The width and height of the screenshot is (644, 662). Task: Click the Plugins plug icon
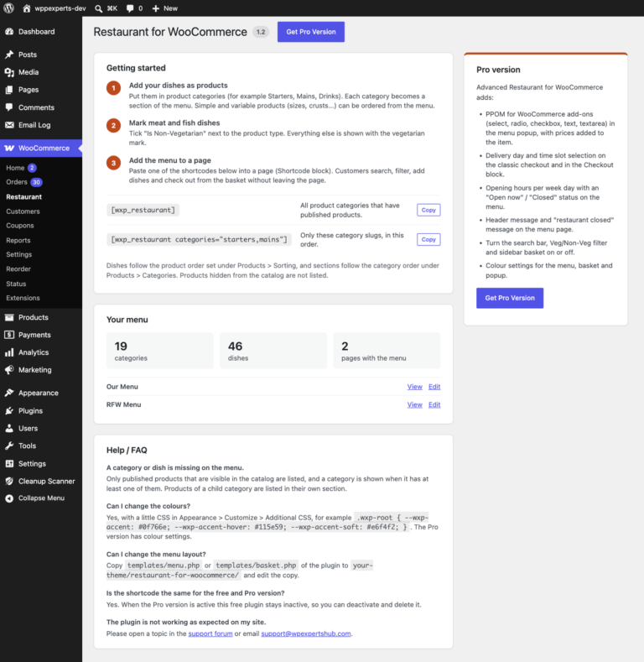point(9,411)
